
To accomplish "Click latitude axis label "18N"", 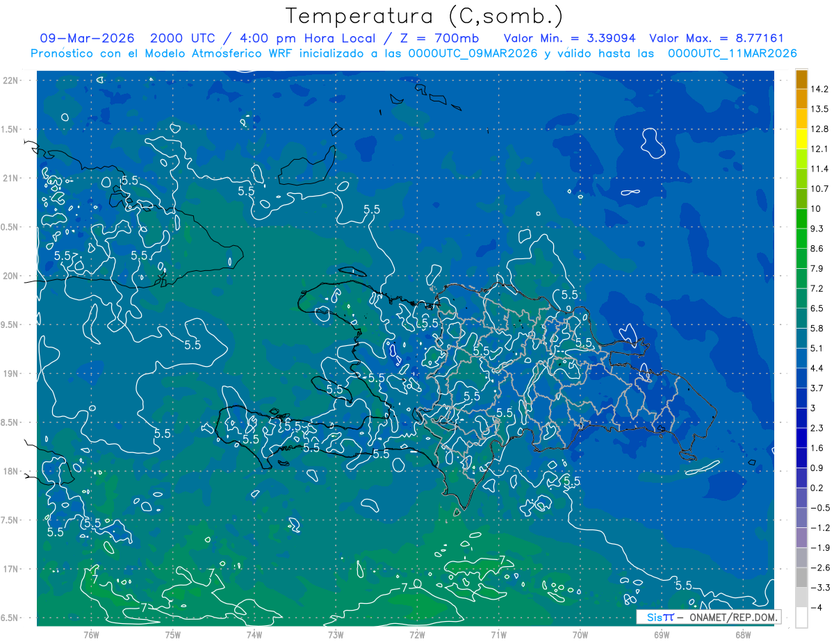I will click(x=10, y=472).
